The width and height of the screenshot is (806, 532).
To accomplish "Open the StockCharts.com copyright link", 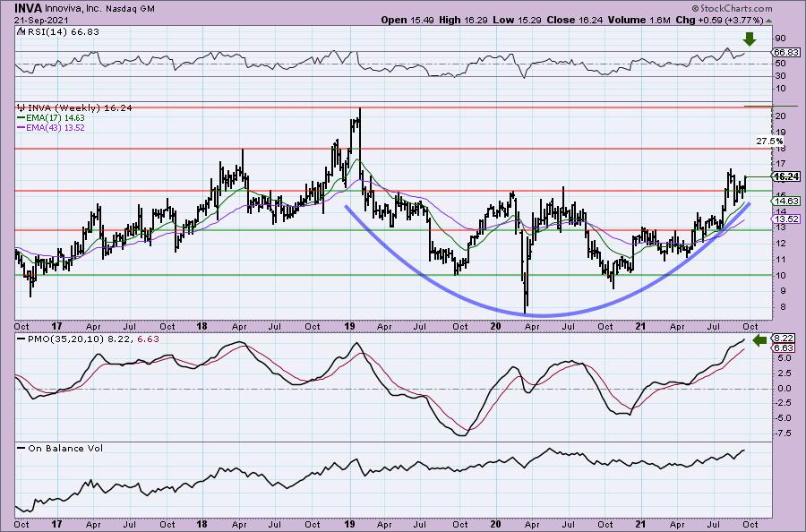I will [x=732, y=8].
